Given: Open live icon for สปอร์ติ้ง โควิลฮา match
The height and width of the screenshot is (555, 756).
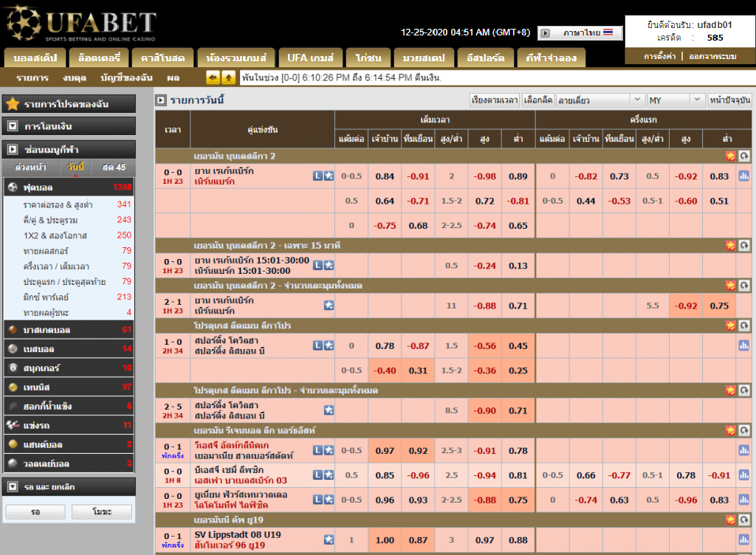Looking at the screenshot, I should tap(317, 345).
